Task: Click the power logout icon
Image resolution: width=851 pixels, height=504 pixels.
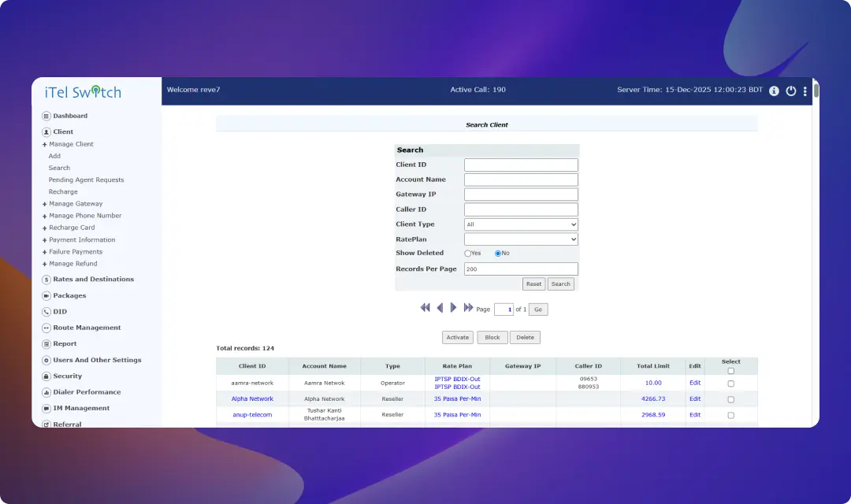Action: (791, 91)
